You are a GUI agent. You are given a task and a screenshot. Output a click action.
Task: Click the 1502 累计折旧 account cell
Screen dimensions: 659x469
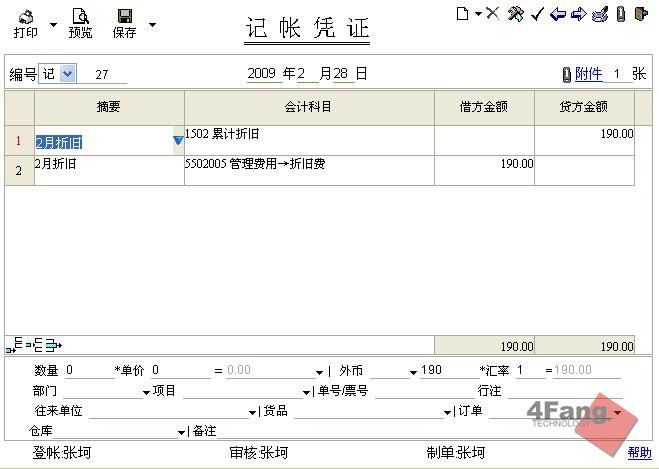(309, 141)
